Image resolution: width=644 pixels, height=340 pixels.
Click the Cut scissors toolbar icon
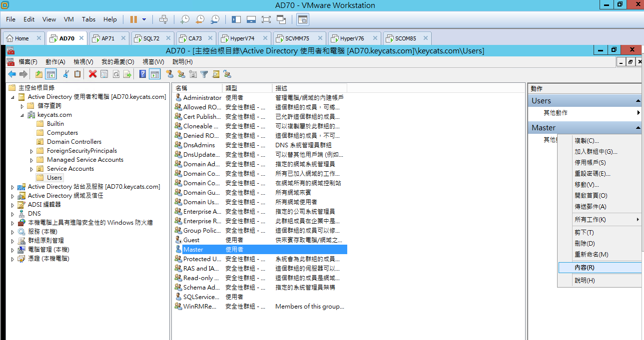click(66, 74)
